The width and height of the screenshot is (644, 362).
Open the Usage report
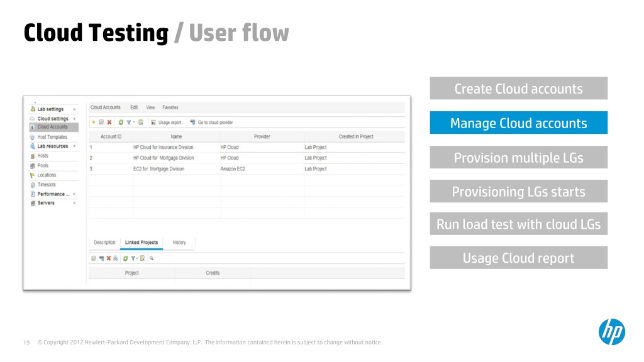click(x=167, y=123)
